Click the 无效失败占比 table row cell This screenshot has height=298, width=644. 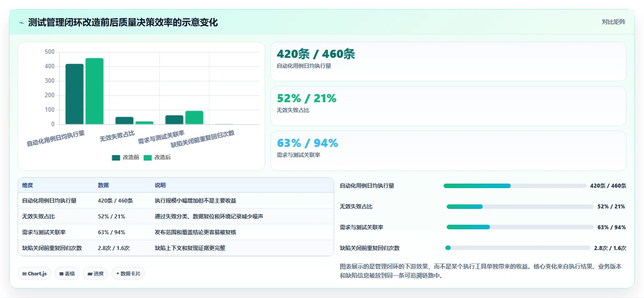click(38, 217)
